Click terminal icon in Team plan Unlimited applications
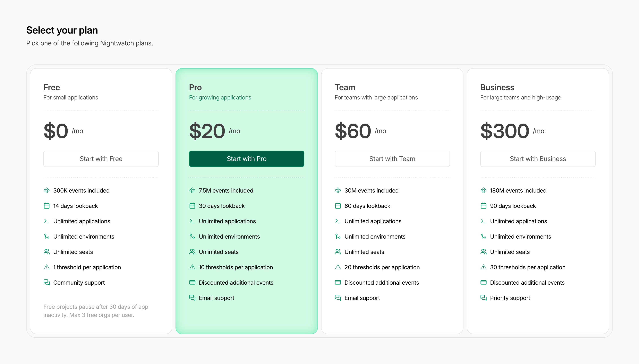The image size is (639, 364). (x=338, y=221)
